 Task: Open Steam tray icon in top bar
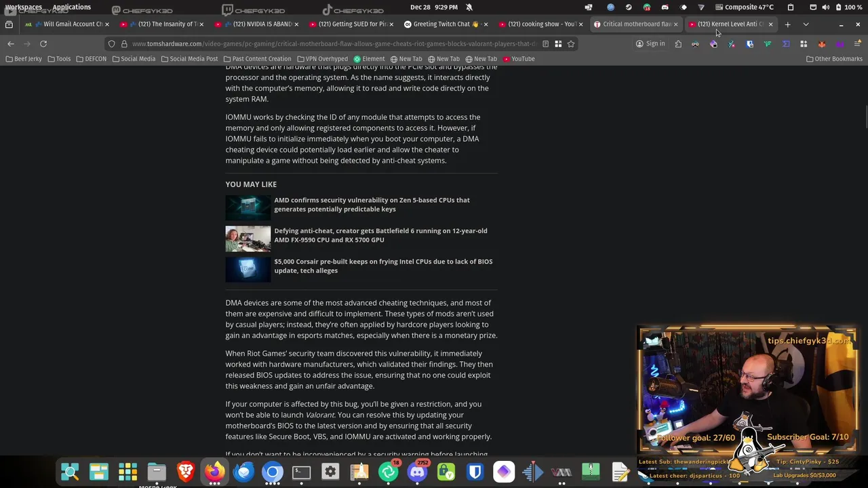(x=629, y=7)
